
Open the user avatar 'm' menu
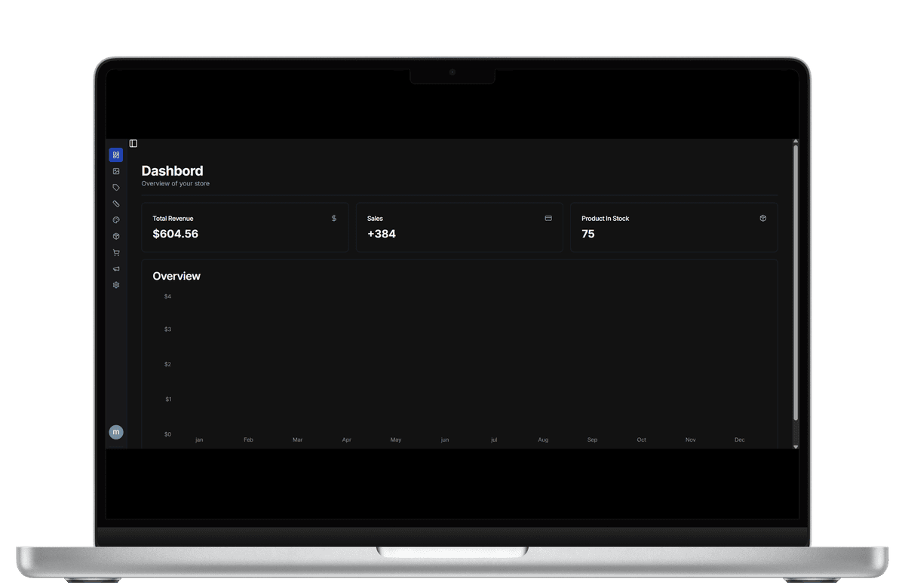point(116,432)
